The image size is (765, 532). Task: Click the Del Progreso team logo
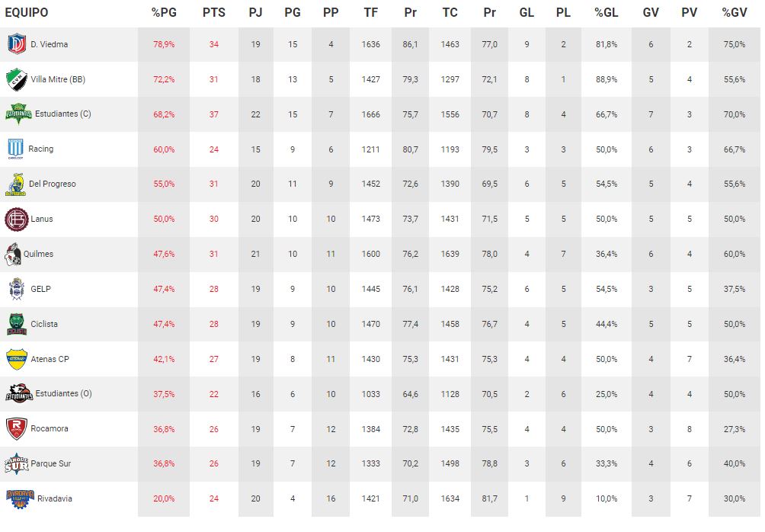[15, 184]
